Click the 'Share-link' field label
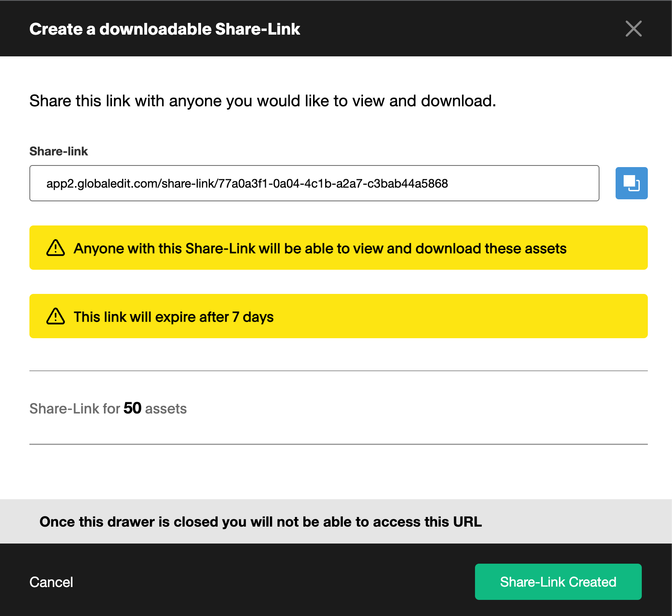 58,151
